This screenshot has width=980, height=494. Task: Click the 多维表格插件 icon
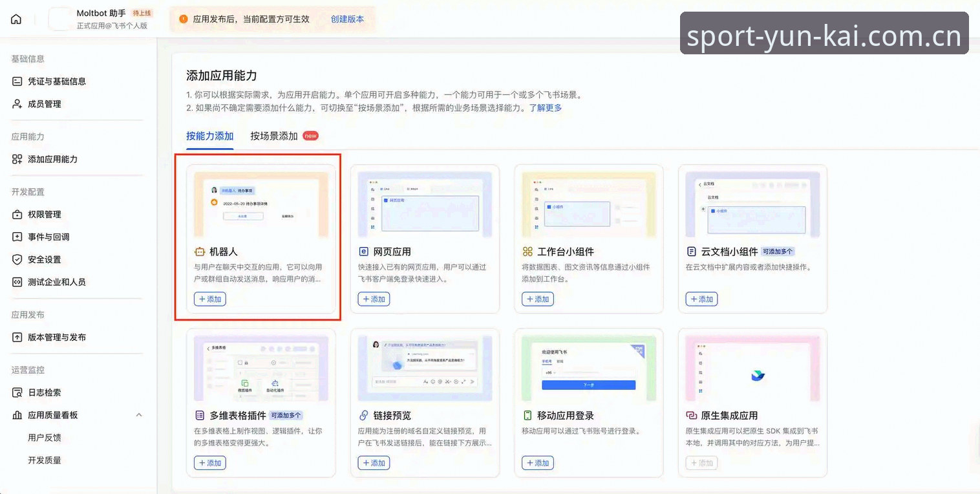coord(200,416)
